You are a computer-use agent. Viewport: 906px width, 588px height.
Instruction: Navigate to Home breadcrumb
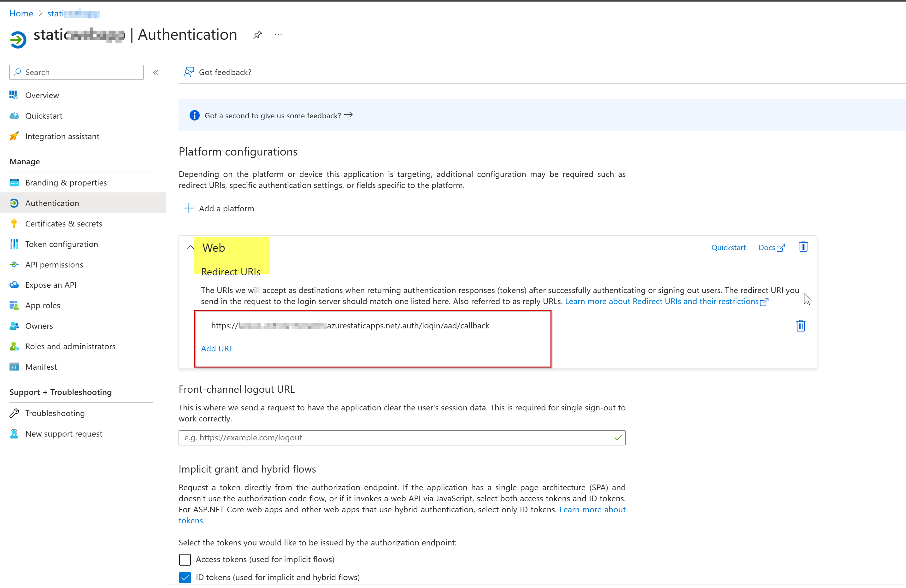point(21,13)
